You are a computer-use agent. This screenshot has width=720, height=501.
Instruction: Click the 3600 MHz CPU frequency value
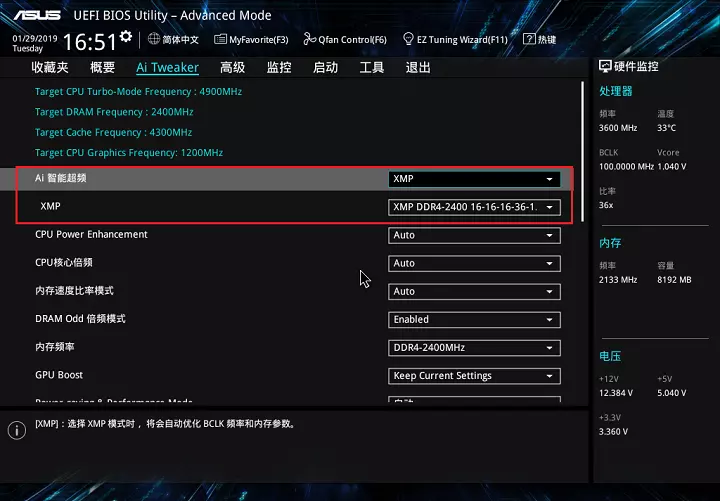(618, 128)
